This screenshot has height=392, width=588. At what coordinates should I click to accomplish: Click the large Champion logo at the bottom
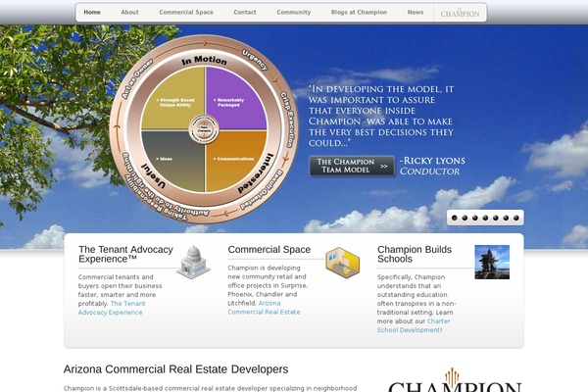(x=455, y=381)
